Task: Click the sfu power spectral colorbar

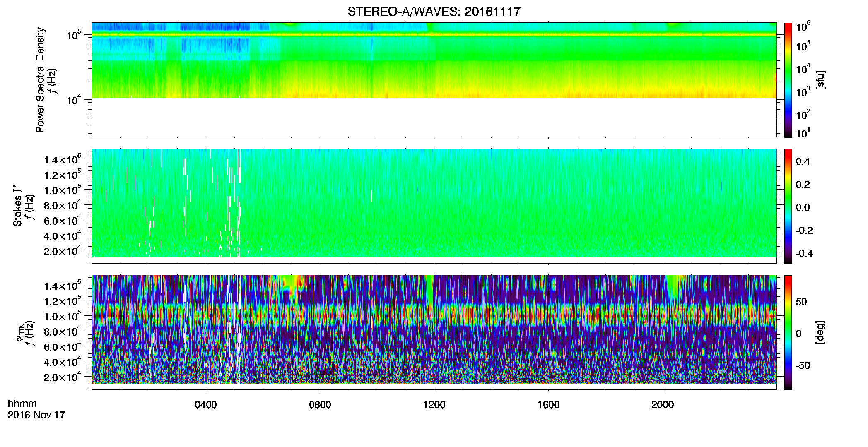Action: click(x=788, y=80)
